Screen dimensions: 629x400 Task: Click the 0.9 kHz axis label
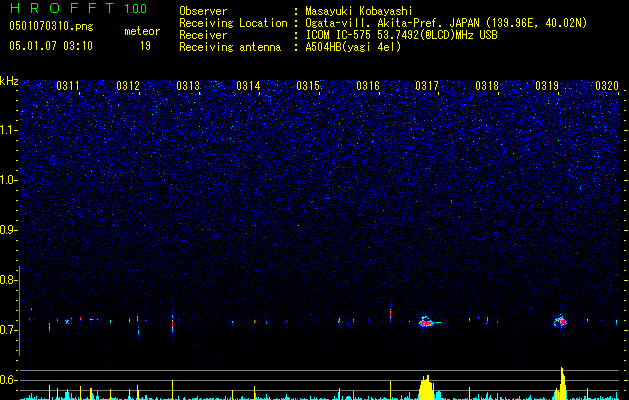[8, 230]
